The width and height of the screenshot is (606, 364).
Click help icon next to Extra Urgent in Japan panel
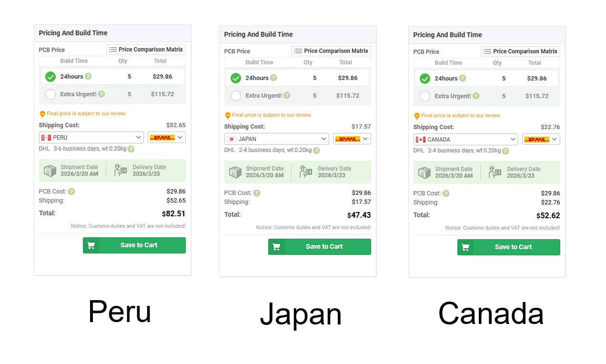(287, 95)
